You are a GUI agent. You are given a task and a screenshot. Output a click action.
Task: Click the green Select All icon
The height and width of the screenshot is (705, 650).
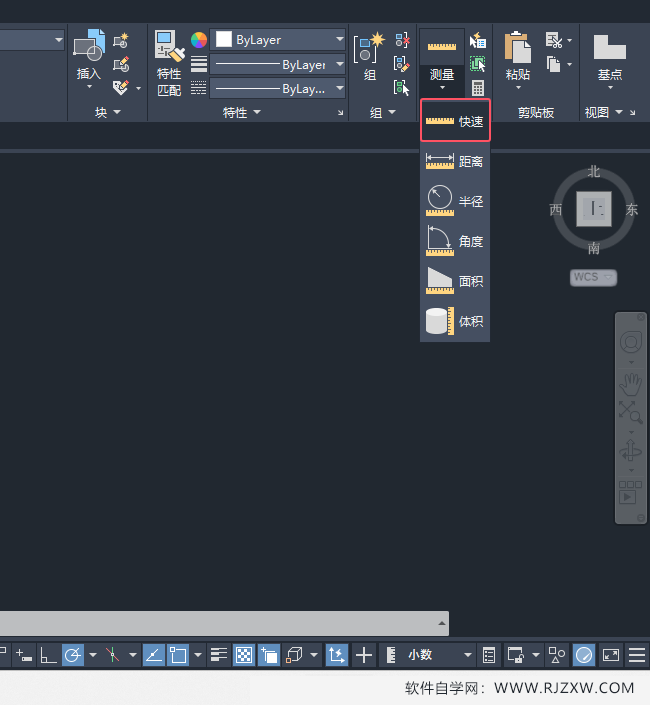pyautogui.click(x=477, y=64)
